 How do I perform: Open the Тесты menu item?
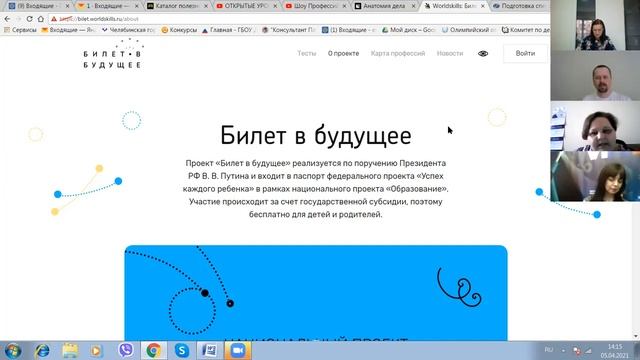[x=307, y=53]
